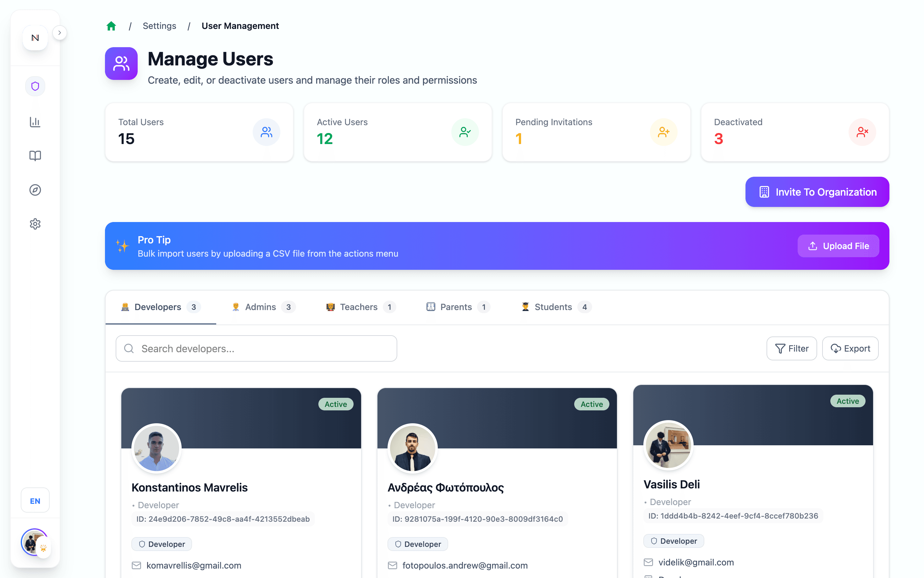The width and height of the screenshot is (924, 578).
Task: Click the green home breadcrumb icon
Action: [x=111, y=26]
